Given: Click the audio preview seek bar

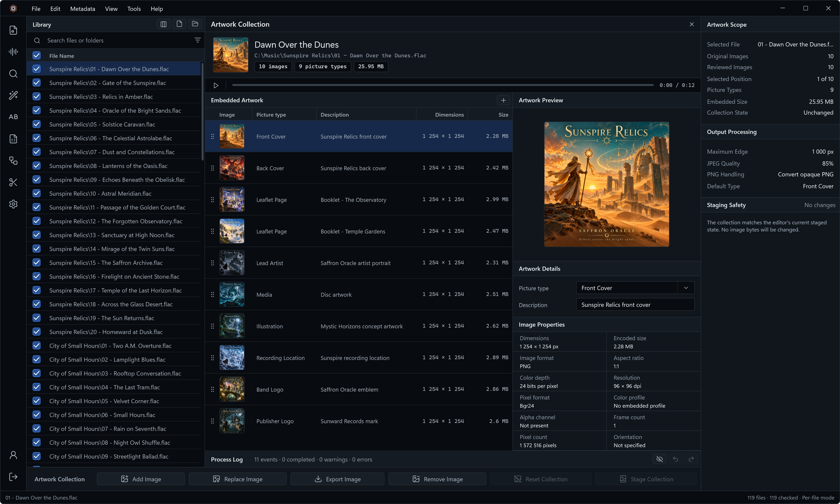Looking at the screenshot, I should click(x=443, y=85).
